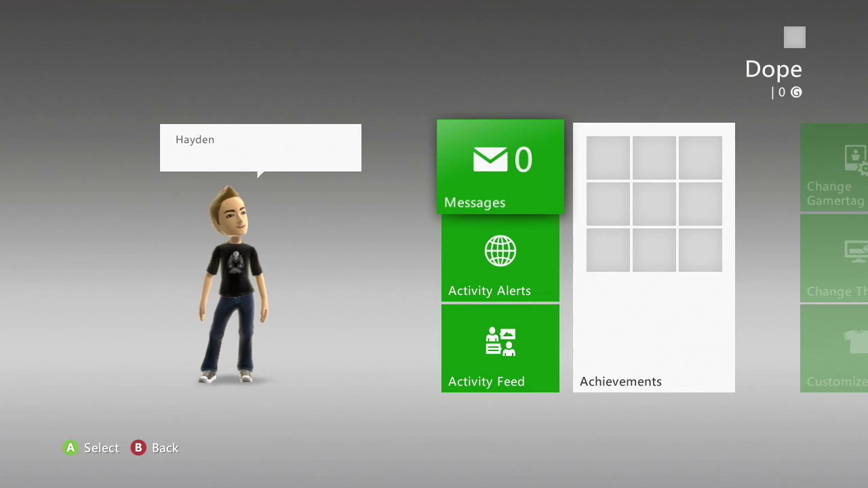Click the Gamerscore G icon
The height and width of the screenshot is (488, 868).
[x=796, y=92]
